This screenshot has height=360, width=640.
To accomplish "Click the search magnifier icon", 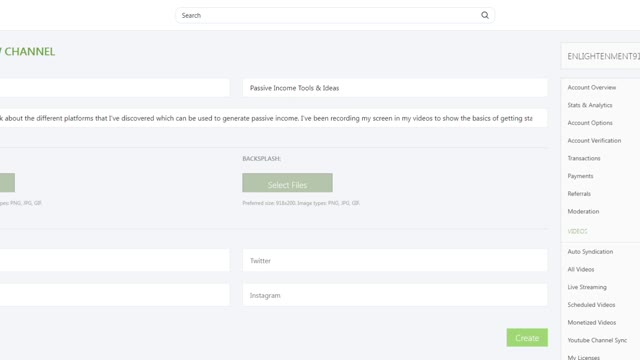I will pyautogui.click(x=484, y=15).
